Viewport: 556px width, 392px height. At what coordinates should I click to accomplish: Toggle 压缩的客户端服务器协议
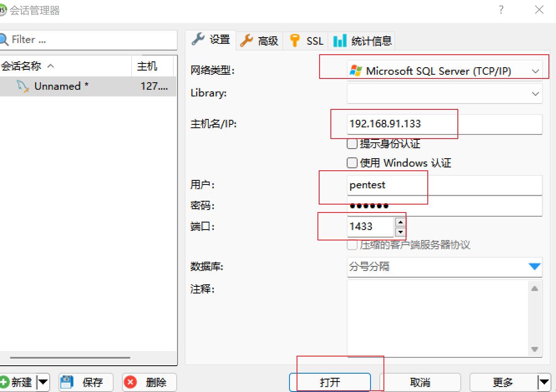tap(352, 245)
